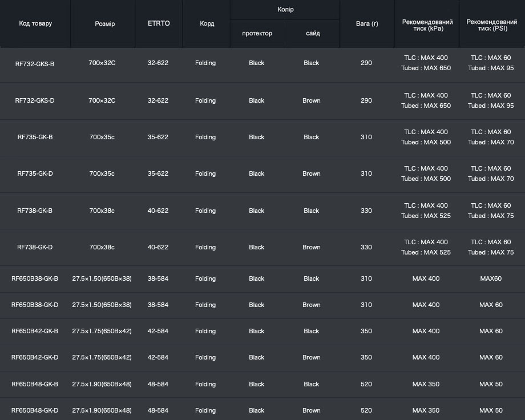Click the "Код товару" column header
This screenshot has width=525, height=420.
point(35,23)
